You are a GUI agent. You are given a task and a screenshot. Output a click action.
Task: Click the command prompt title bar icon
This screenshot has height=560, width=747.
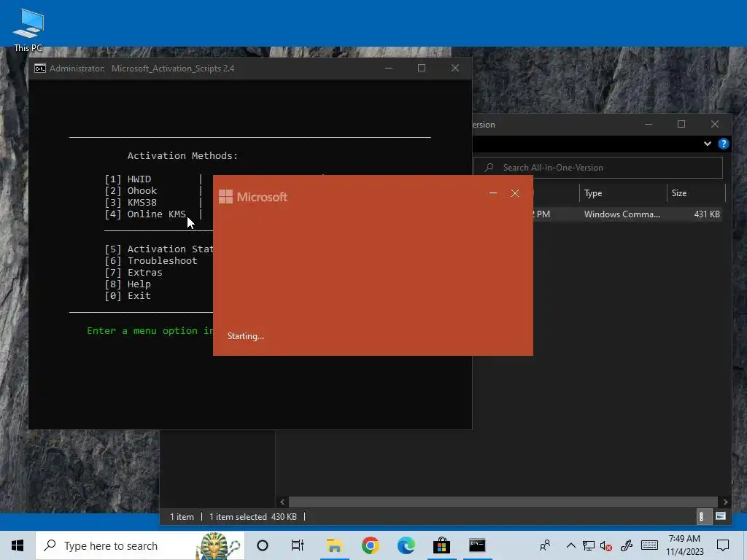click(40, 69)
